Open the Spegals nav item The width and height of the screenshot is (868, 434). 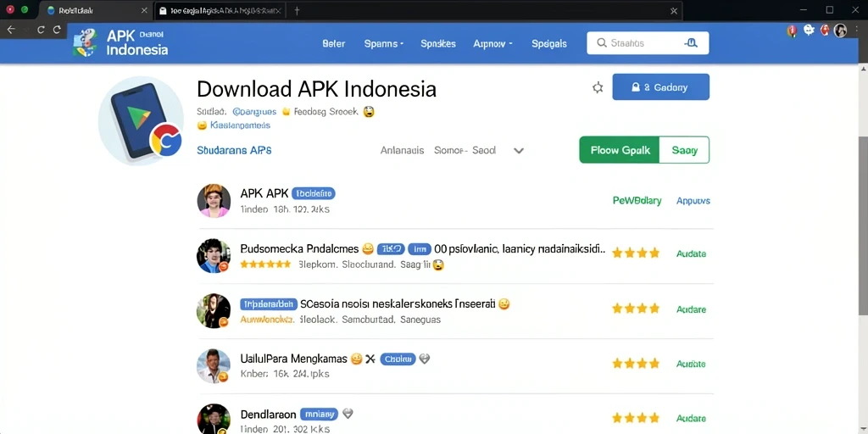tap(549, 44)
